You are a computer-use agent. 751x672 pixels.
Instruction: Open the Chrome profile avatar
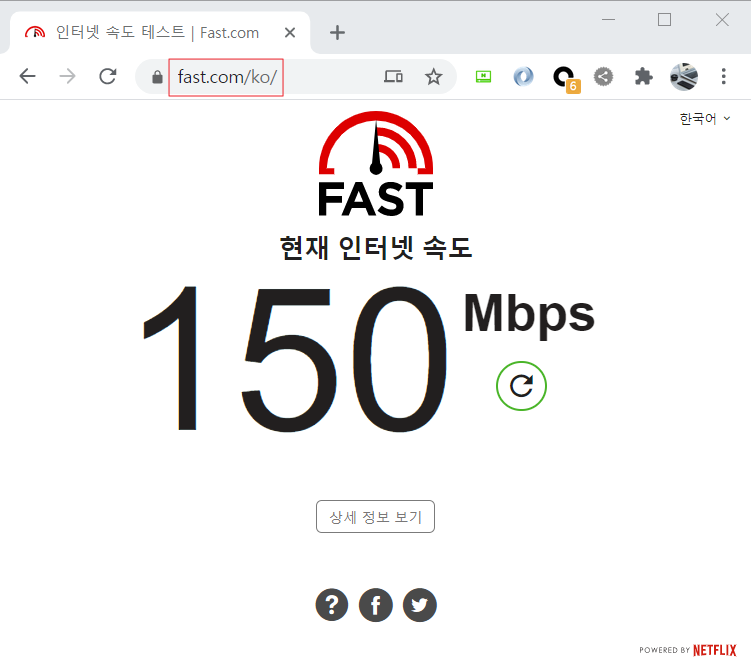[x=683, y=77]
